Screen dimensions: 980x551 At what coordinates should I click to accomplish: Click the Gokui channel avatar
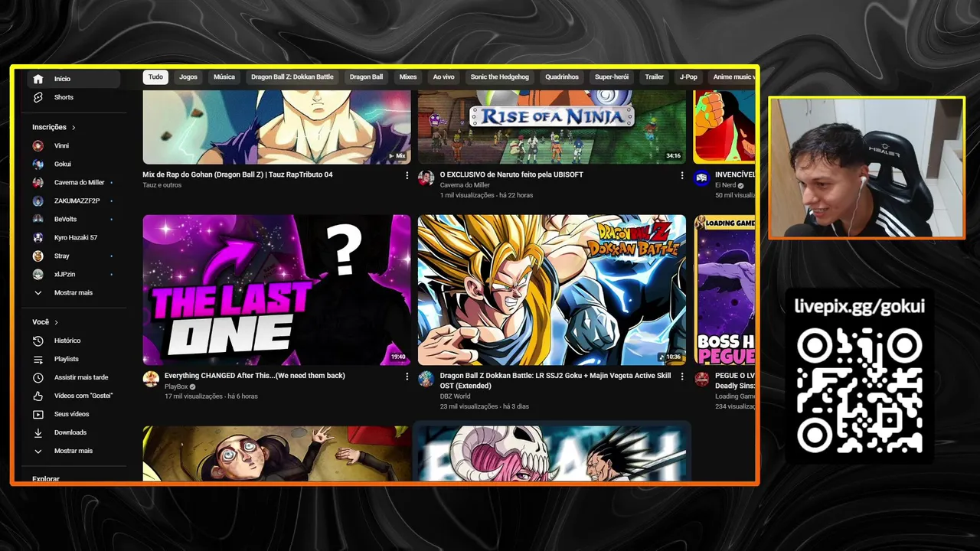pos(38,164)
